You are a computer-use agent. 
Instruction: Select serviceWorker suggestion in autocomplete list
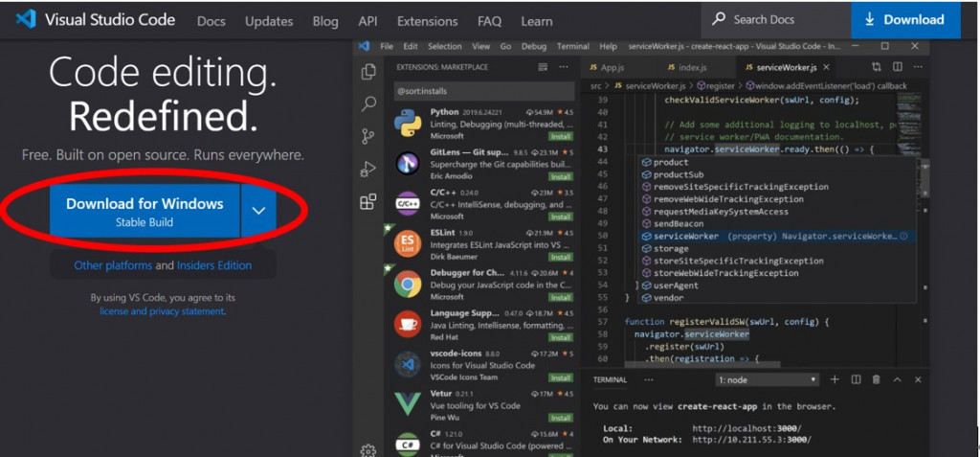pos(775,236)
